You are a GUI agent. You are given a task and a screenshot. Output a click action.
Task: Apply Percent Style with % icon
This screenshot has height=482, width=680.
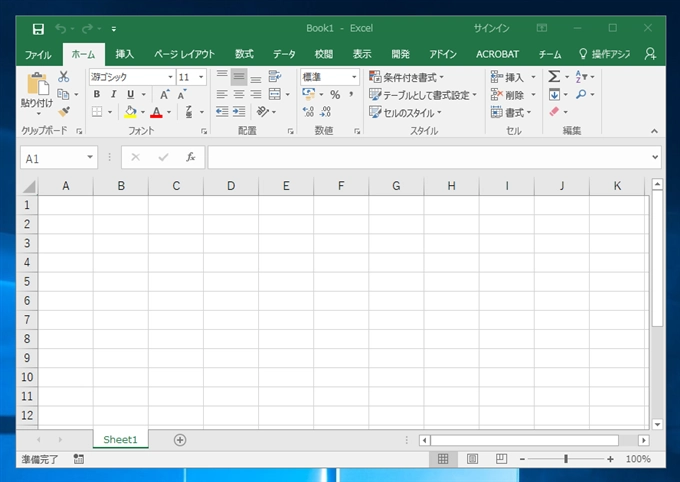[x=335, y=95]
